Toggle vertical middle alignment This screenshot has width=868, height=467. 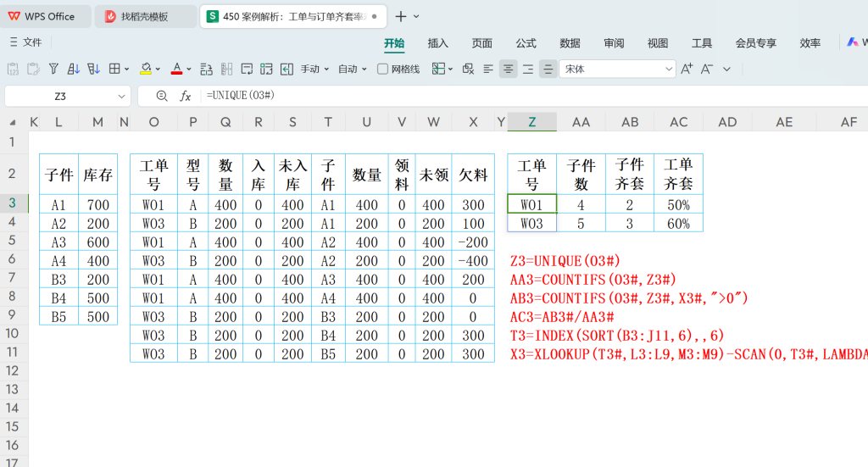pos(548,69)
